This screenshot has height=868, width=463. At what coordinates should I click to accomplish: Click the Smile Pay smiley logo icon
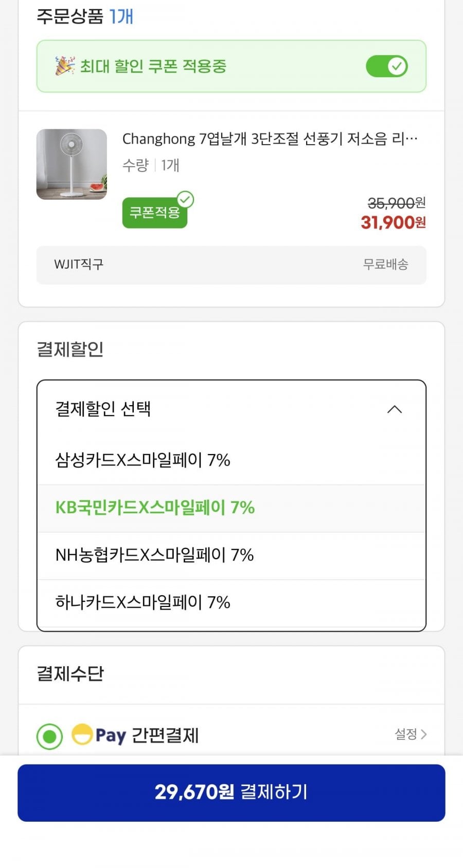(x=82, y=734)
